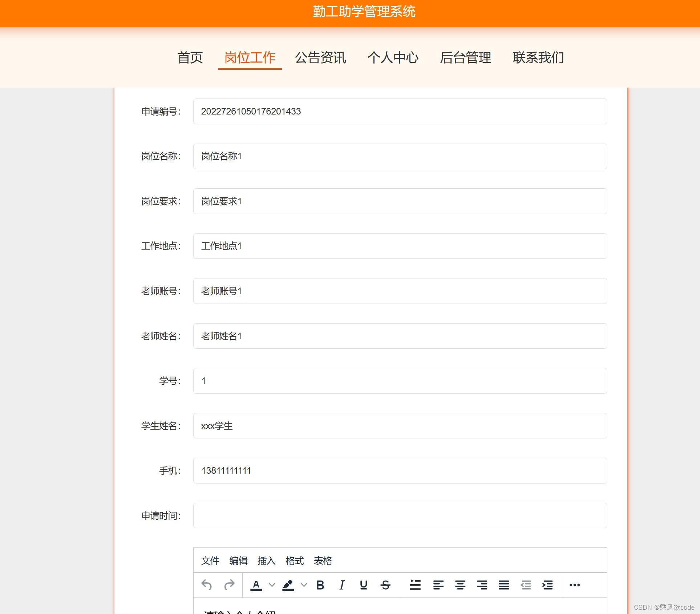Apply strikethrough formatting in the text editor
The width and height of the screenshot is (700, 614).
pos(385,585)
